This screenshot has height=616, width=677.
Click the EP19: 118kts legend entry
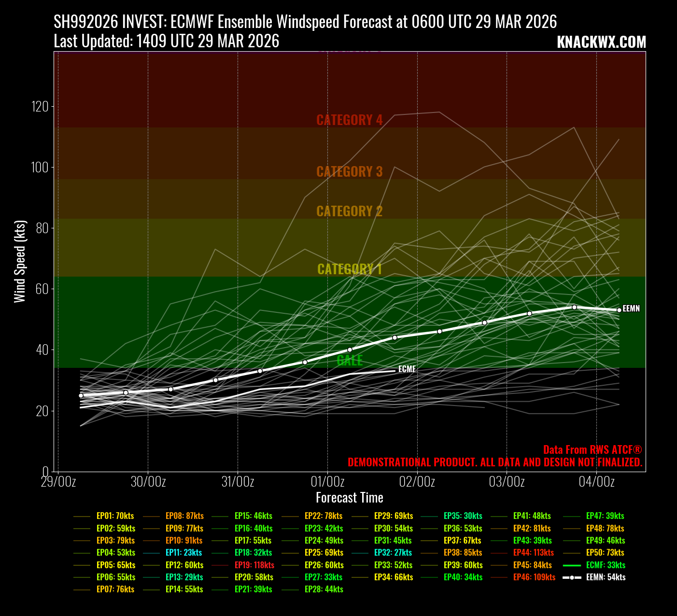[x=254, y=565]
